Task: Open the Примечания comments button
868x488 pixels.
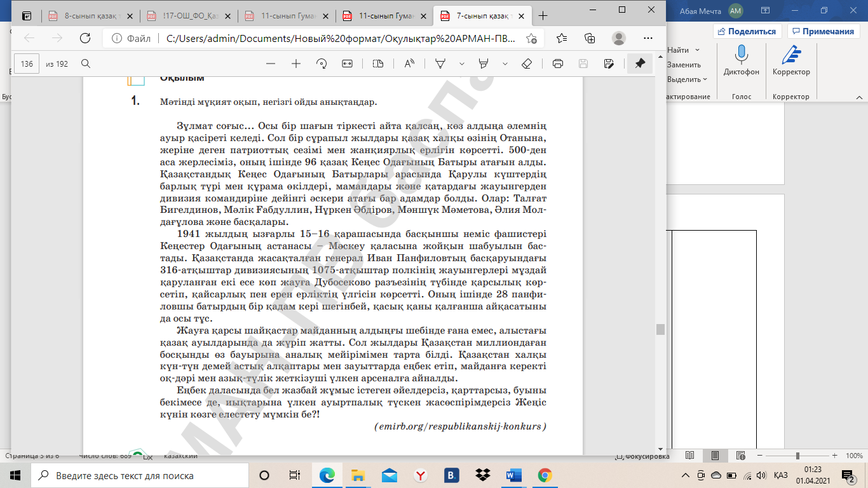Action: [x=824, y=31]
